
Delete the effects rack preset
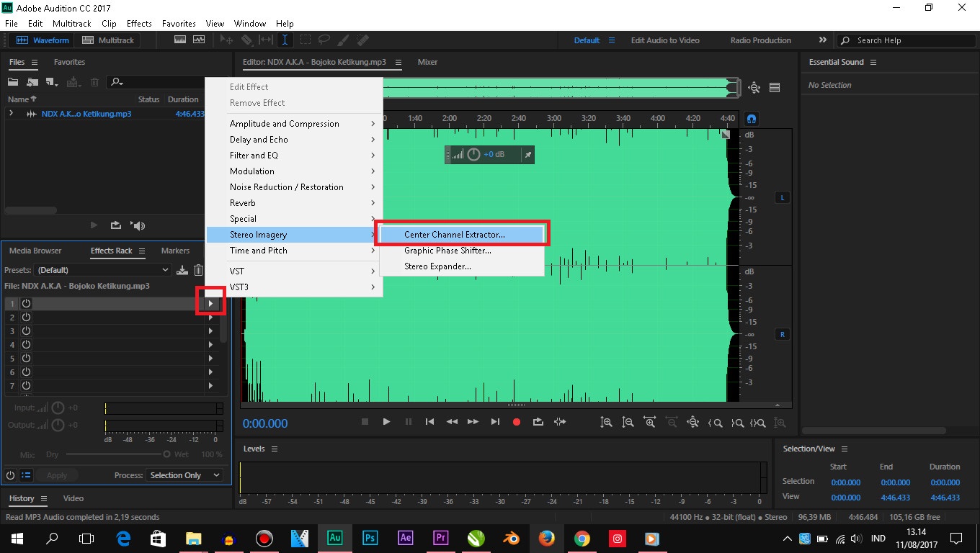[x=198, y=270]
